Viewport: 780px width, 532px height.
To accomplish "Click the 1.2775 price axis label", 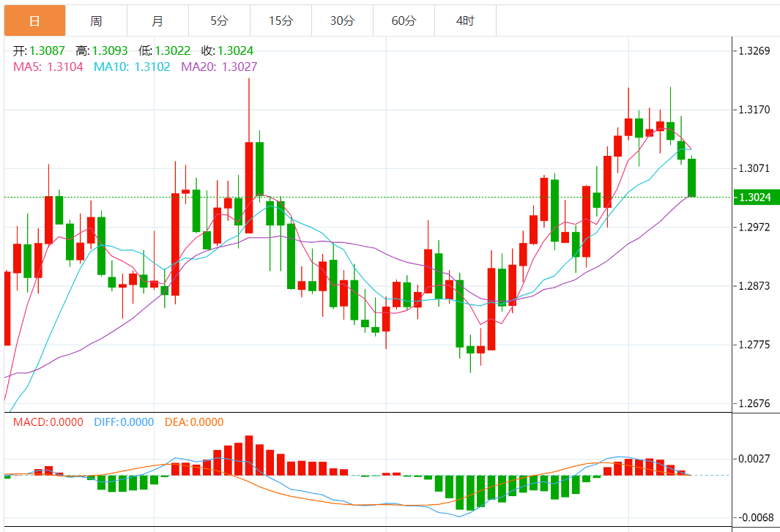I will [x=754, y=345].
